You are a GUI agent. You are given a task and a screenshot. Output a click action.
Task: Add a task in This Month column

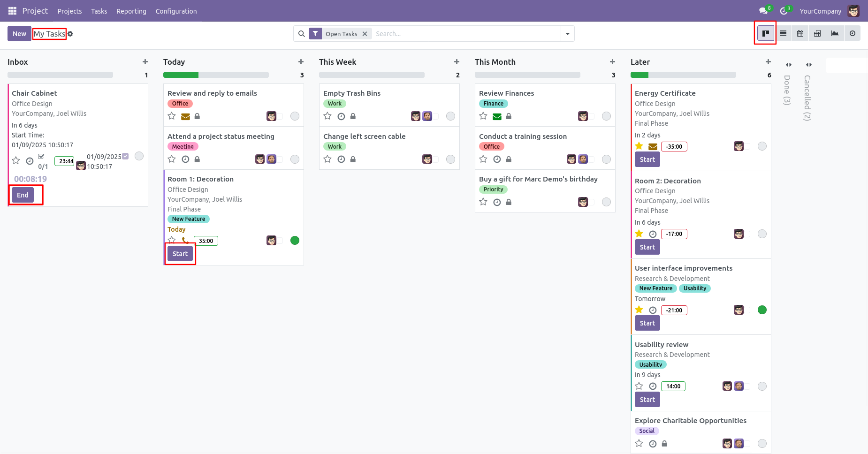coord(613,62)
